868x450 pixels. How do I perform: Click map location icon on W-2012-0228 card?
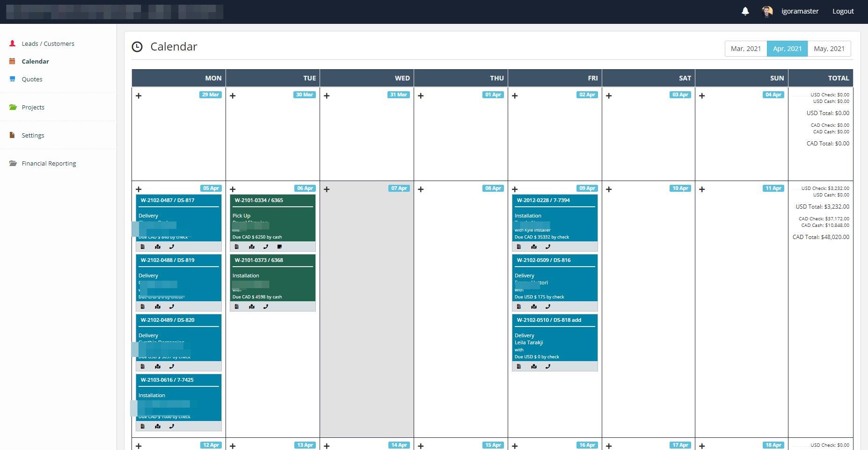click(x=533, y=247)
